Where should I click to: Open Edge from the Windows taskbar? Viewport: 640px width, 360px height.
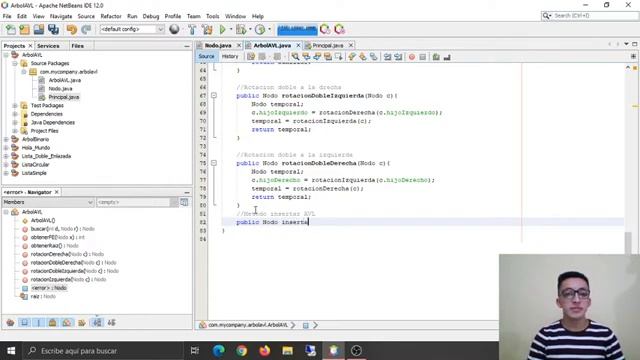(218, 351)
